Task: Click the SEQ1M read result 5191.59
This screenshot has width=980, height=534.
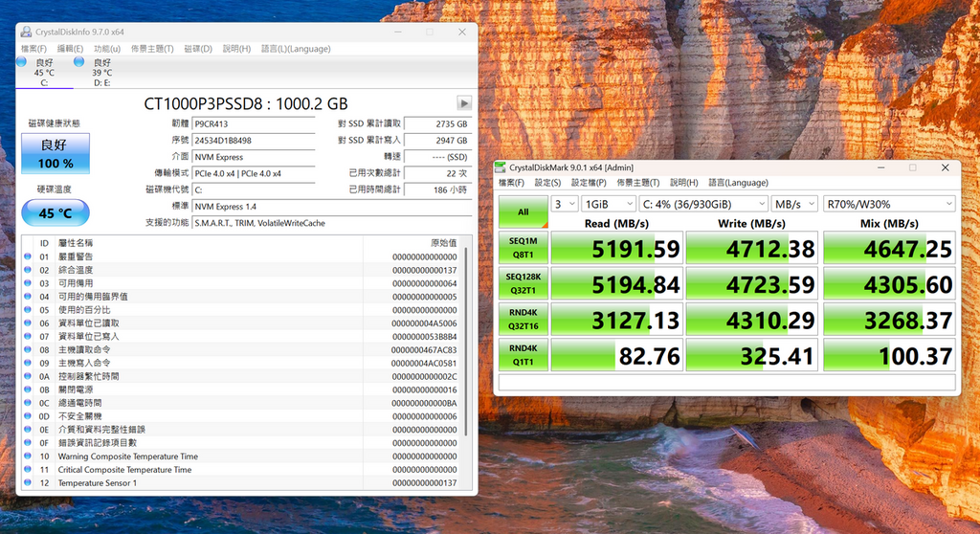Action: coord(616,248)
